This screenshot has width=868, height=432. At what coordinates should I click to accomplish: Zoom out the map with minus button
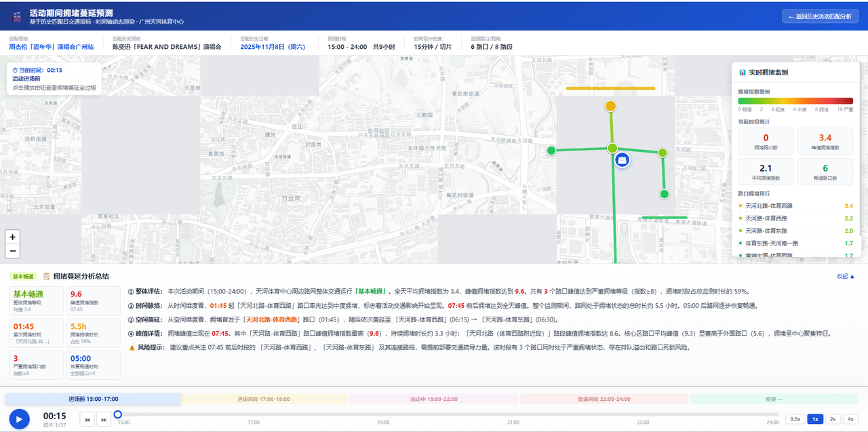click(x=12, y=251)
